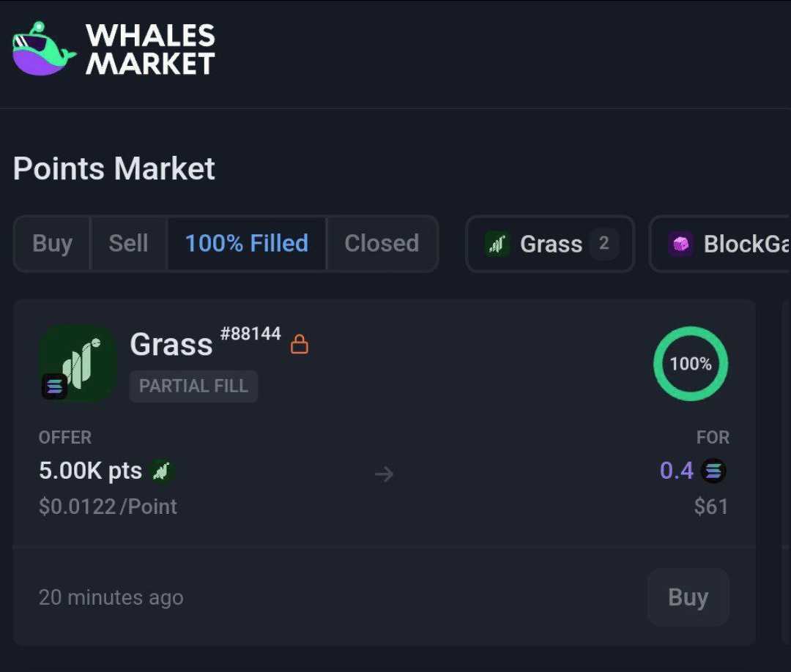This screenshot has width=791, height=672.
Task: Click the whale logo icon
Action: tap(43, 49)
